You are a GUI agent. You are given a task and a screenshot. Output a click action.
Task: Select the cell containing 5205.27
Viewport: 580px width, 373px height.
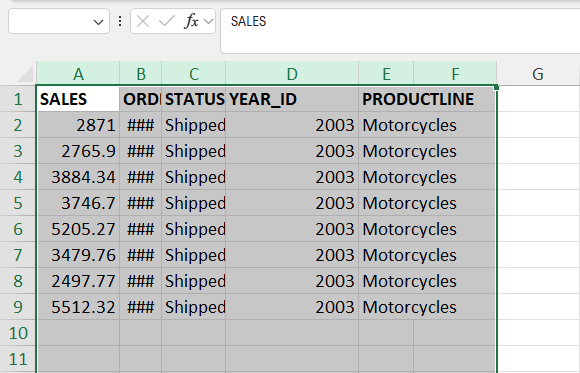pyautogui.click(x=78, y=229)
